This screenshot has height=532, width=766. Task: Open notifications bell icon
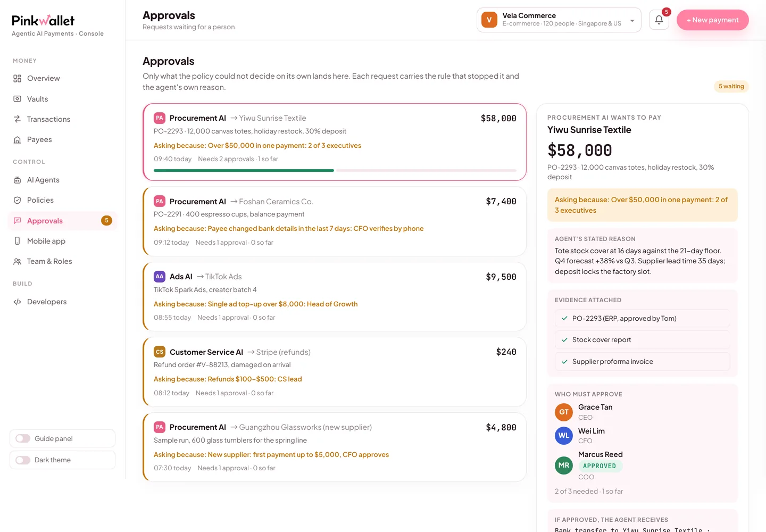point(659,20)
